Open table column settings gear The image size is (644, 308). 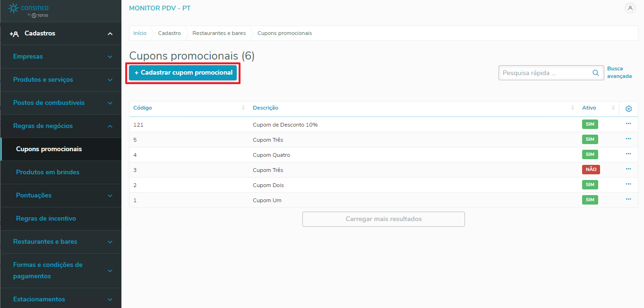point(628,109)
